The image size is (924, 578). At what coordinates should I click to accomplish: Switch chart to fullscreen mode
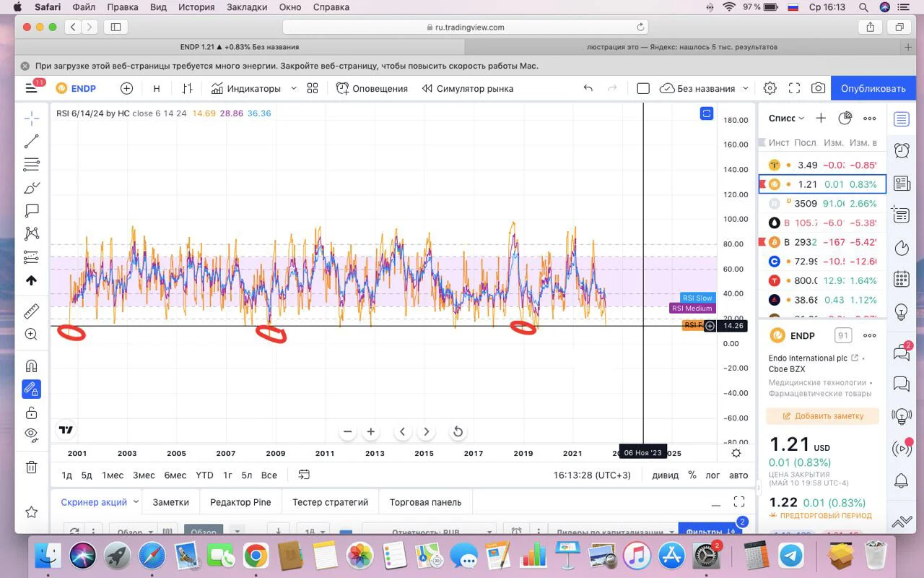(x=794, y=88)
